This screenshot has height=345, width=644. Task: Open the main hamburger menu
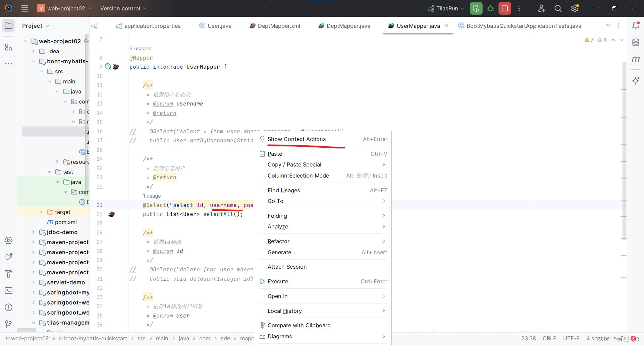[x=24, y=8]
